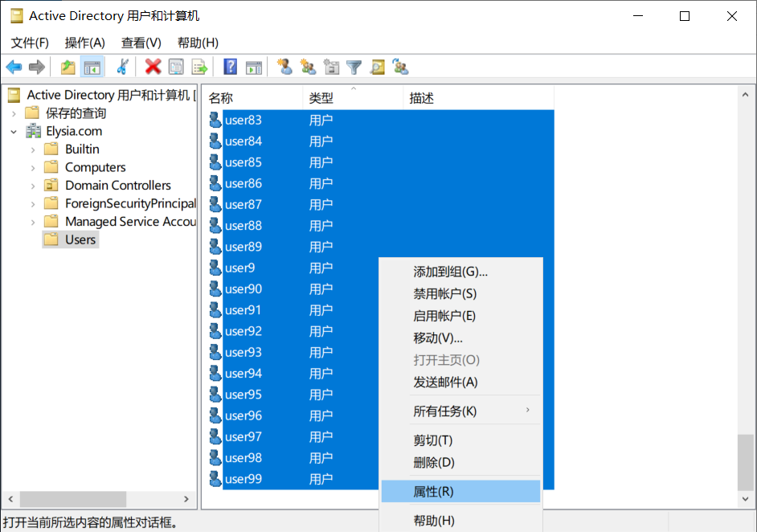Click the blue help question mark icon

click(231, 67)
